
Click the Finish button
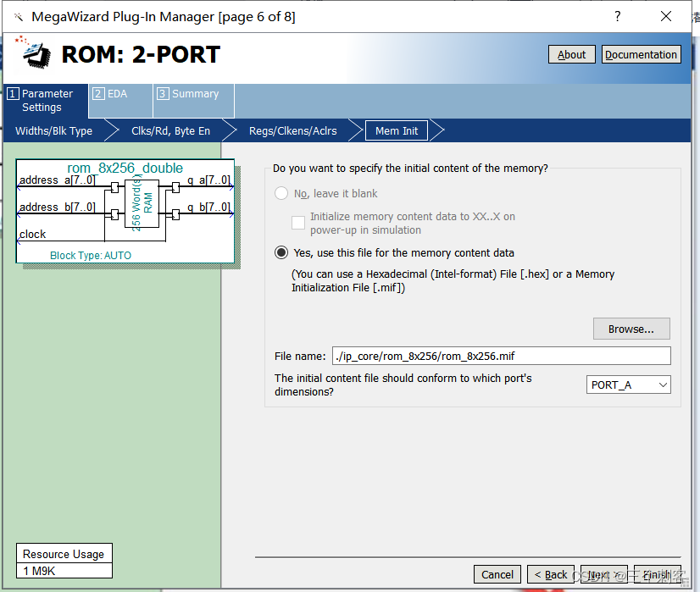click(657, 574)
